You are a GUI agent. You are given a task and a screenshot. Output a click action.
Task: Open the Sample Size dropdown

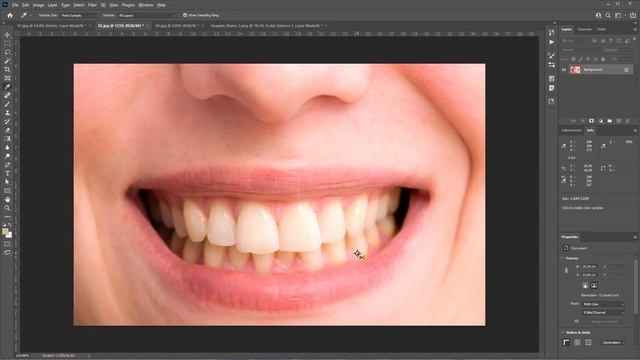pyautogui.click(x=79, y=16)
